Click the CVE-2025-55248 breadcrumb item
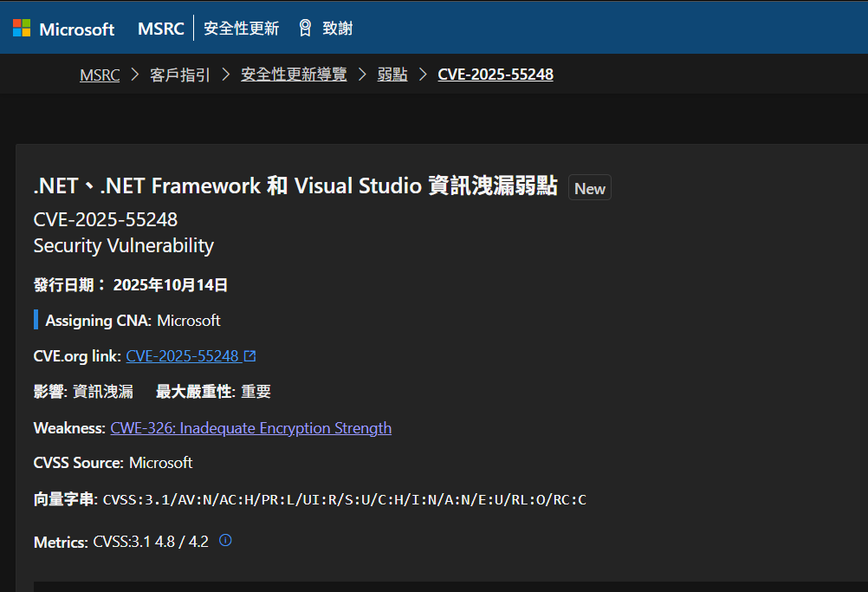The image size is (868, 592). [496, 75]
